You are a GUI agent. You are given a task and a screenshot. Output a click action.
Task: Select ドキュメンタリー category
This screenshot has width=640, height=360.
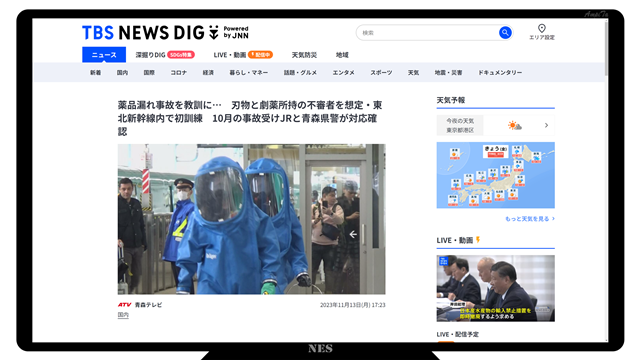(x=500, y=73)
